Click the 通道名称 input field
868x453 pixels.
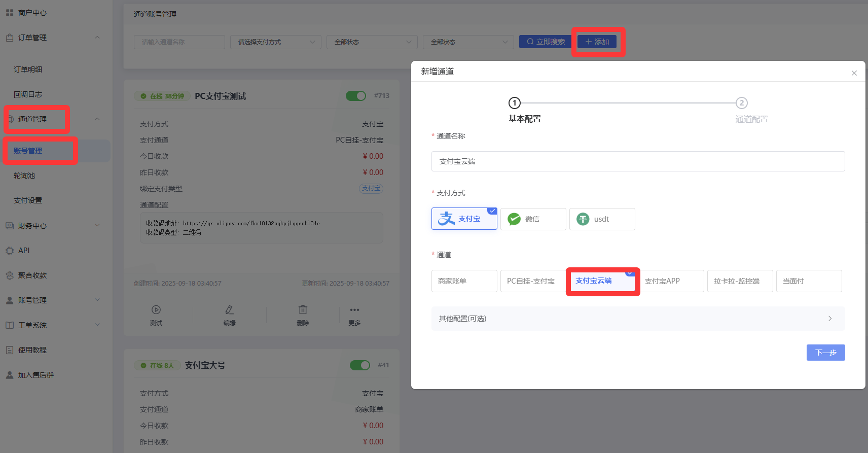point(638,161)
